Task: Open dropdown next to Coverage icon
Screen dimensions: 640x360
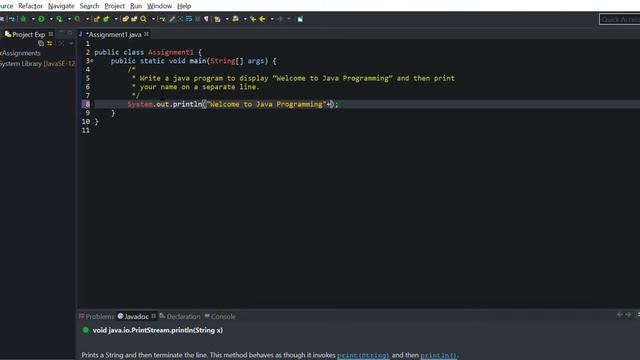Action: (x=69, y=19)
